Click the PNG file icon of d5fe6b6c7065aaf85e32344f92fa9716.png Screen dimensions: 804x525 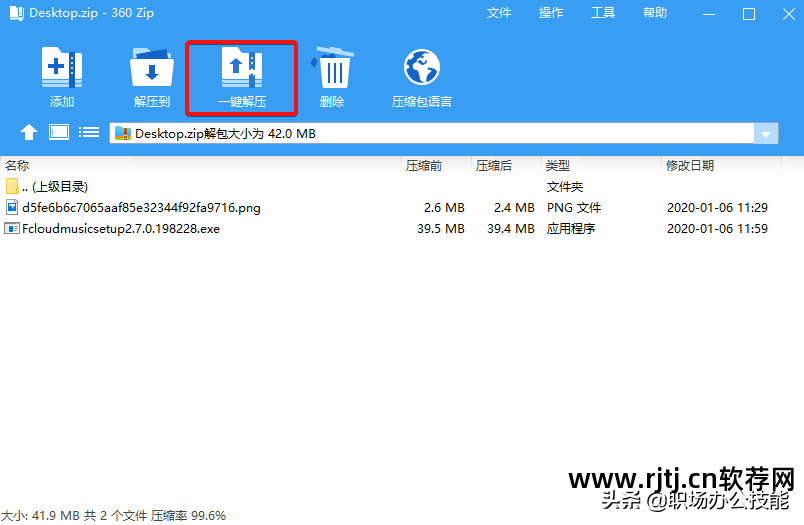tap(12, 207)
